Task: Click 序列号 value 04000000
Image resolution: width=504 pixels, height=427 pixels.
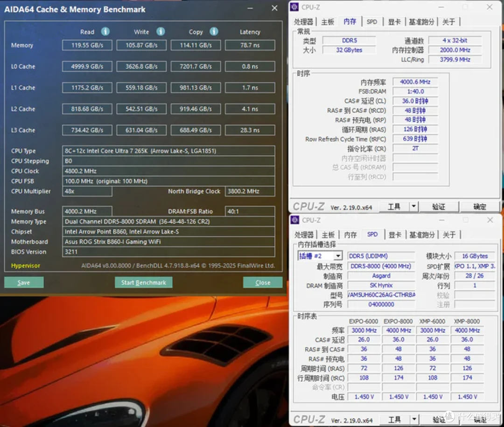Action: point(381,304)
